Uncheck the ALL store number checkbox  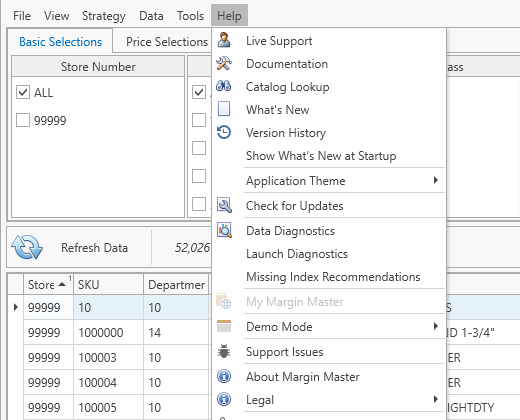coord(23,92)
